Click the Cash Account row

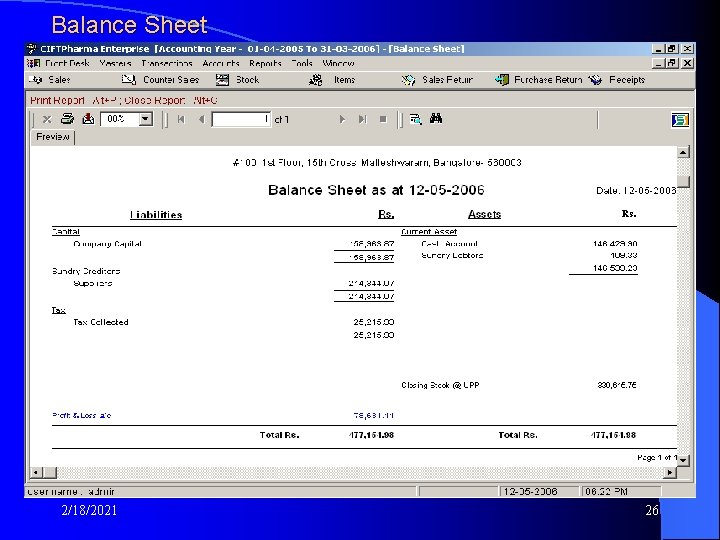(449, 244)
